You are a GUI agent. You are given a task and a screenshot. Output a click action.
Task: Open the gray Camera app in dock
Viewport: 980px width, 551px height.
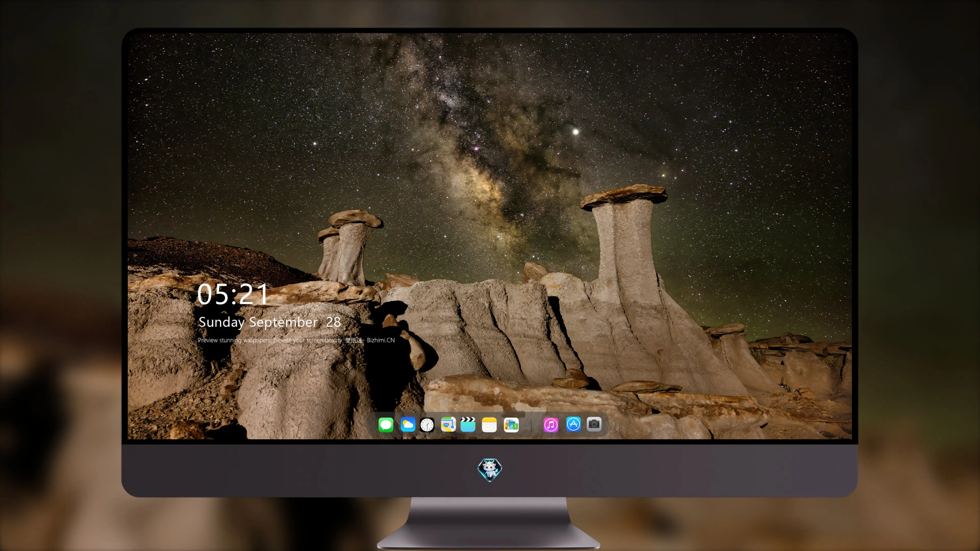[x=594, y=424]
